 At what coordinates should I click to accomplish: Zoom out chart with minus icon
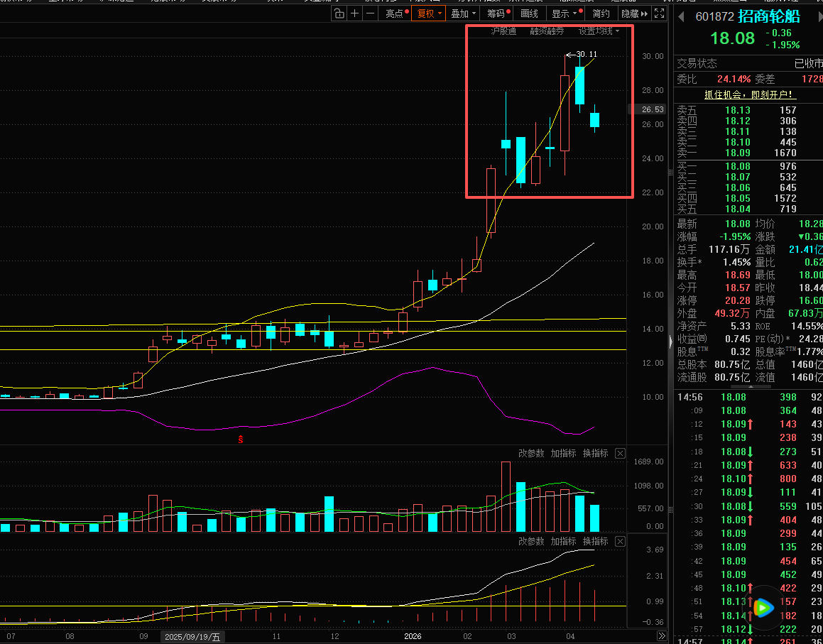click(370, 13)
